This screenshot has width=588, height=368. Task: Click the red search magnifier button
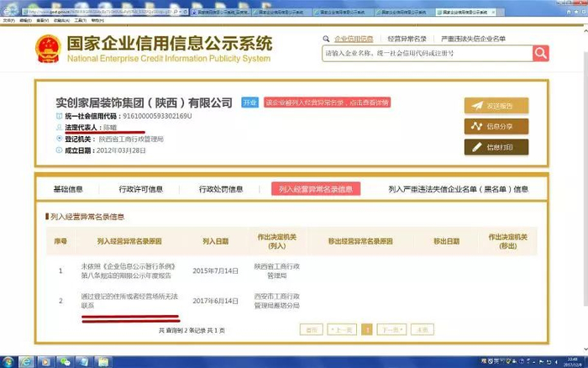tap(541, 53)
